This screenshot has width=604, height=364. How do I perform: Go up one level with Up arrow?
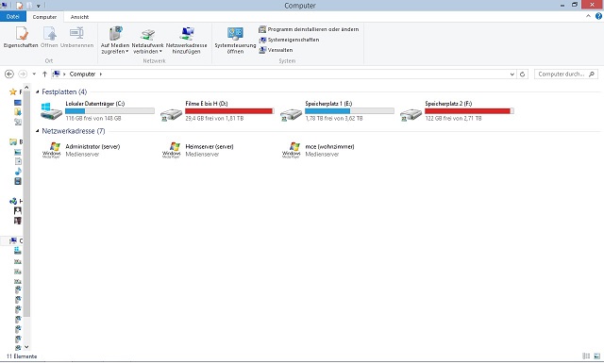(44, 74)
